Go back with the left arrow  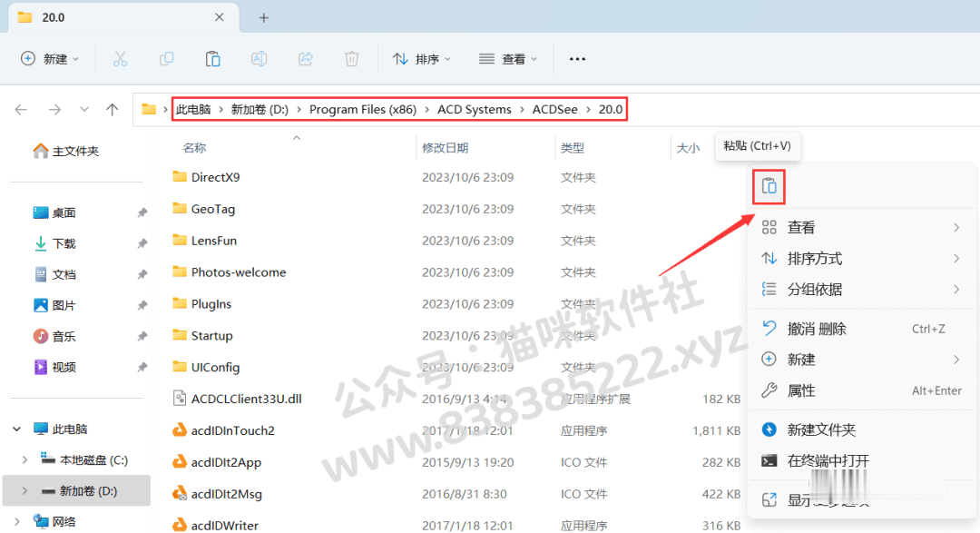(x=21, y=110)
